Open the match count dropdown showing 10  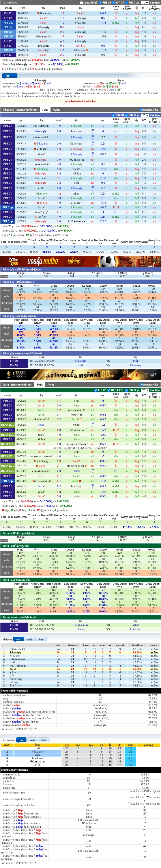(x=145, y=3)
